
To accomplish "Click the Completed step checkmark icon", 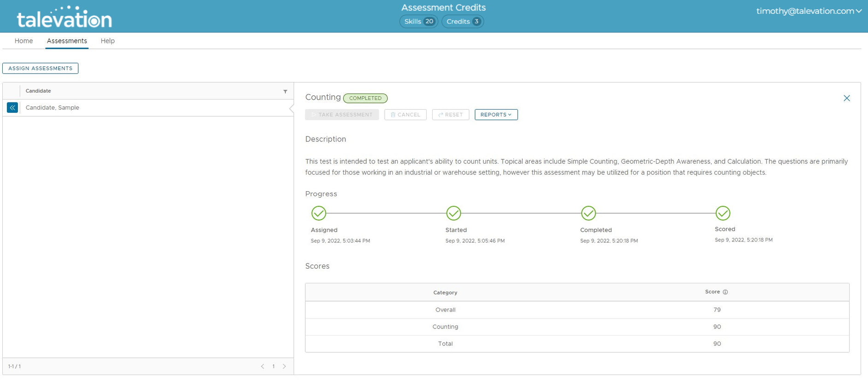I will pyautogui.click(x=588, y=213).
